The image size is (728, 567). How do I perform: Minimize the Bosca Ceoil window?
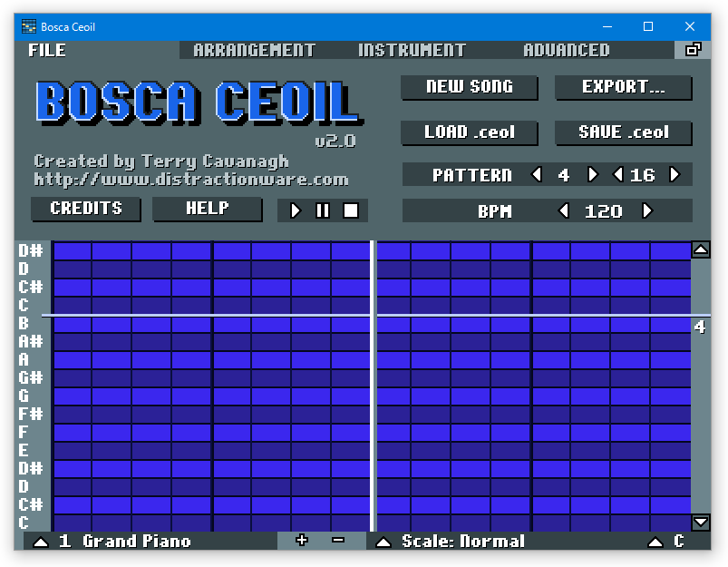607,26
